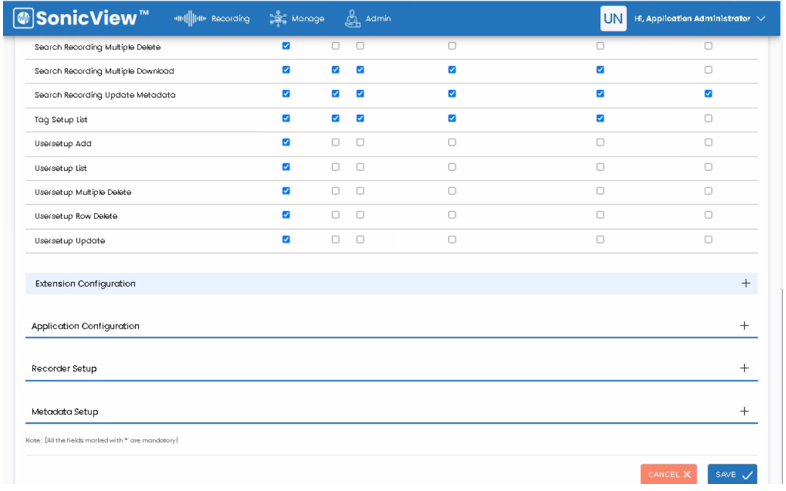The height and width of the screenshot is (491, 786).
Task: Open the Admin menu
Action: tap(368, 19)
